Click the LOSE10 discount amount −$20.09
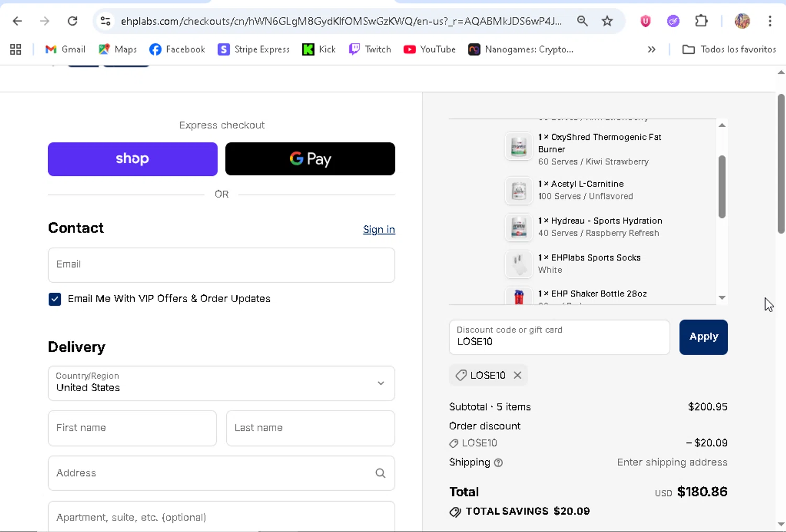Image resolution: width=786 pixels, height=532 pixels. pyautogui.click(x=707, y=443)
